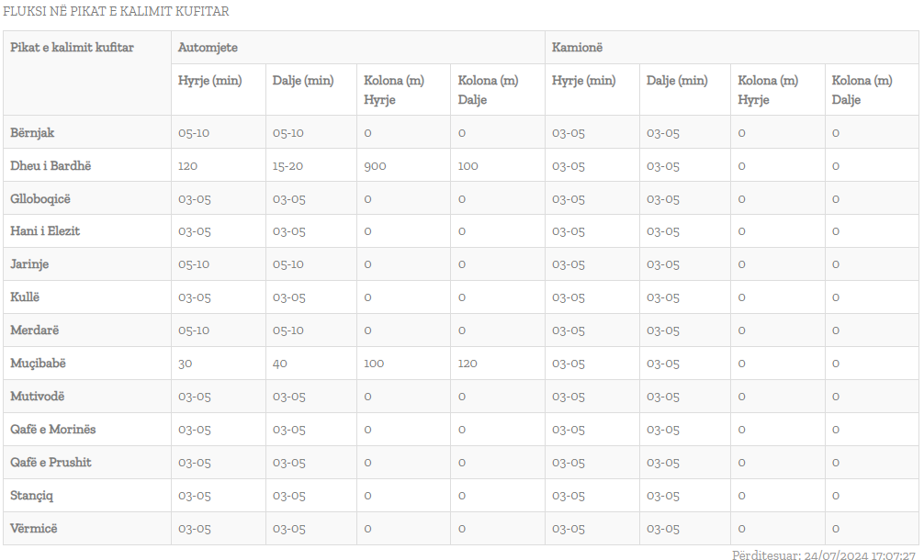This screenshot has width=924, height=560.
Task: Click the Merdarë row label
Action: coord(34,330)
